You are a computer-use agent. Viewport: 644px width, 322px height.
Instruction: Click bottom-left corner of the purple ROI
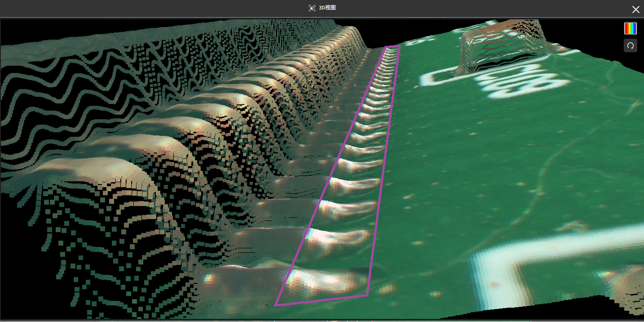pyautogui.click(x=276, y=305)
